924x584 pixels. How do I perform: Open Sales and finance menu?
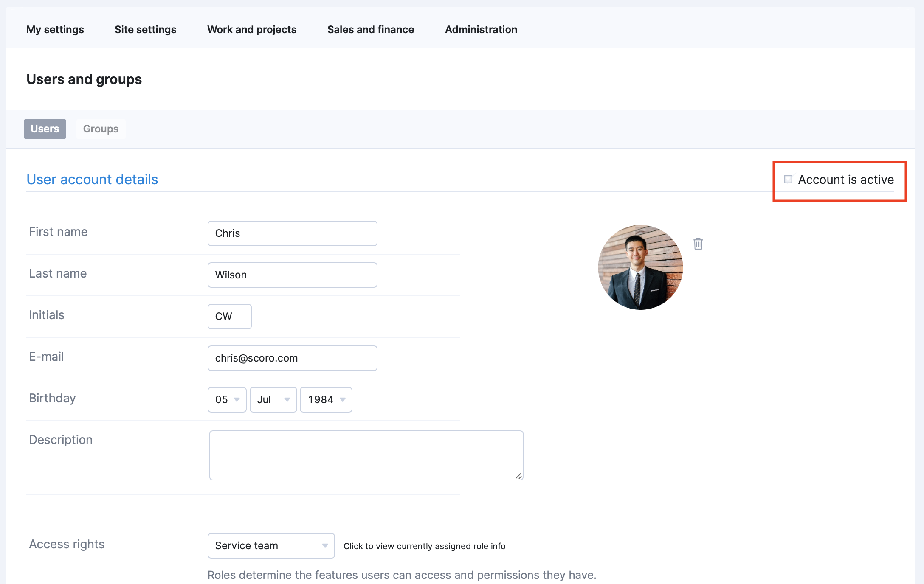(371, 29)
